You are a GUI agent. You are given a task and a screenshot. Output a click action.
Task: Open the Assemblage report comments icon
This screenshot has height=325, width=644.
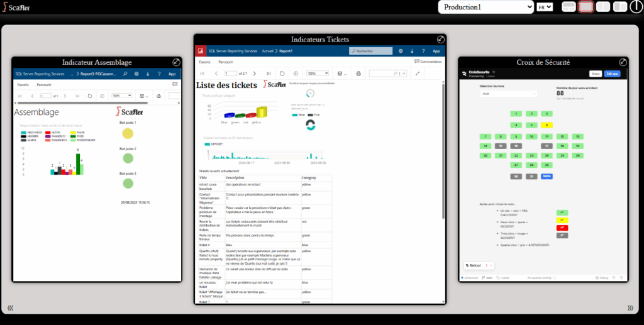(x=175, y=84)
